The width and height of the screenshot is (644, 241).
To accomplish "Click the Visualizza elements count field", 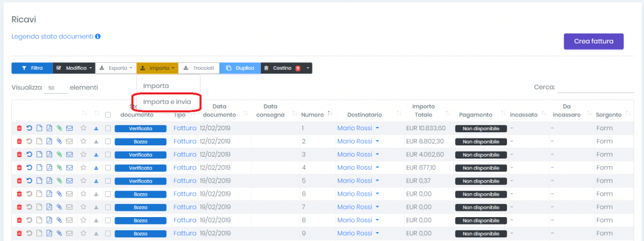I will (55, 87).
